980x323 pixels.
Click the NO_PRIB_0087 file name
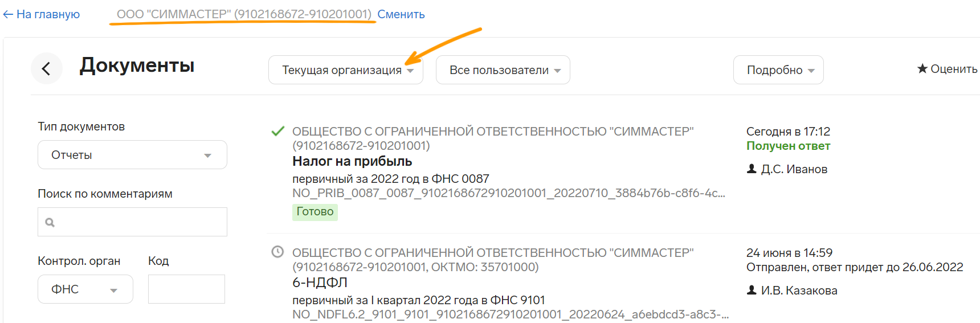509,193
